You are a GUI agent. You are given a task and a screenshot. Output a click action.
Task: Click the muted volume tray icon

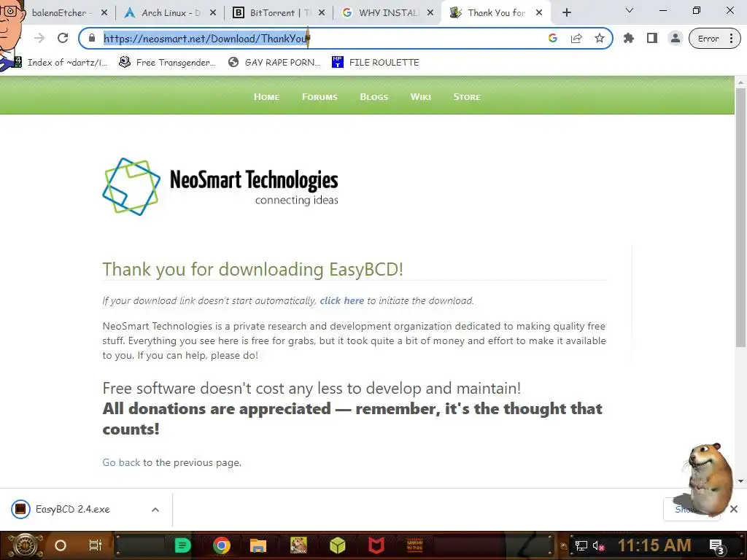point(599,545)
